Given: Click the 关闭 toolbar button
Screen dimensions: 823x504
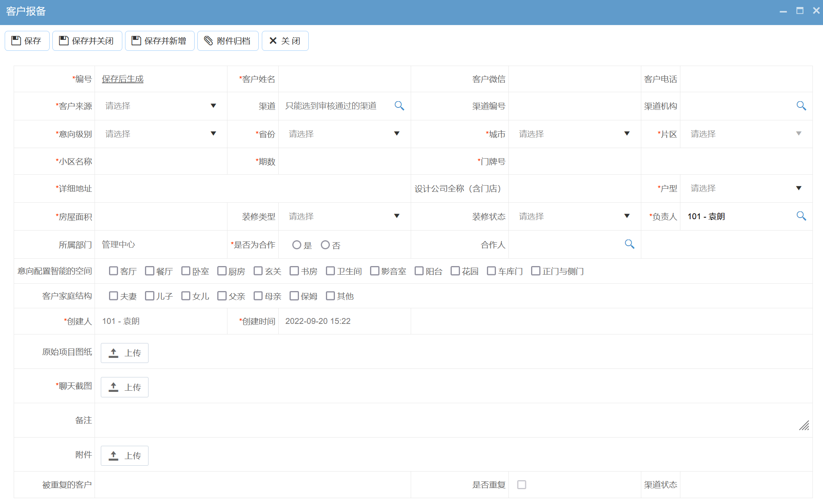Looking at the screenshot, I should pos(285,41).
